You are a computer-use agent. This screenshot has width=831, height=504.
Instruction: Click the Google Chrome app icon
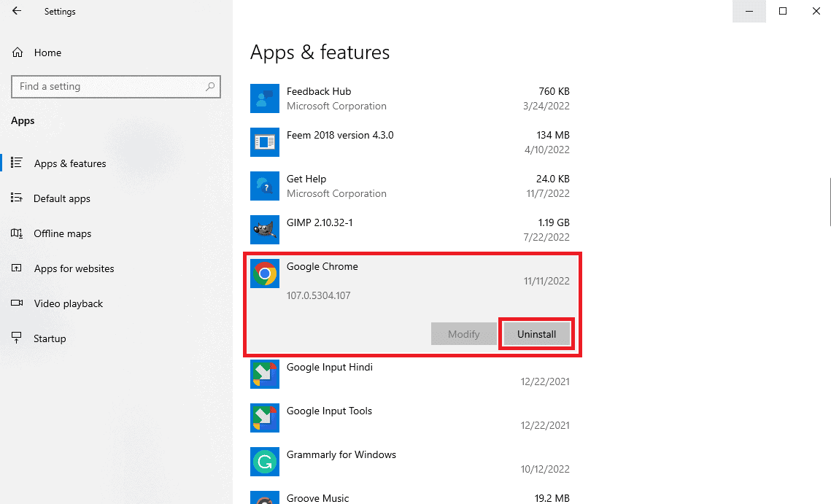click(265, 274)
